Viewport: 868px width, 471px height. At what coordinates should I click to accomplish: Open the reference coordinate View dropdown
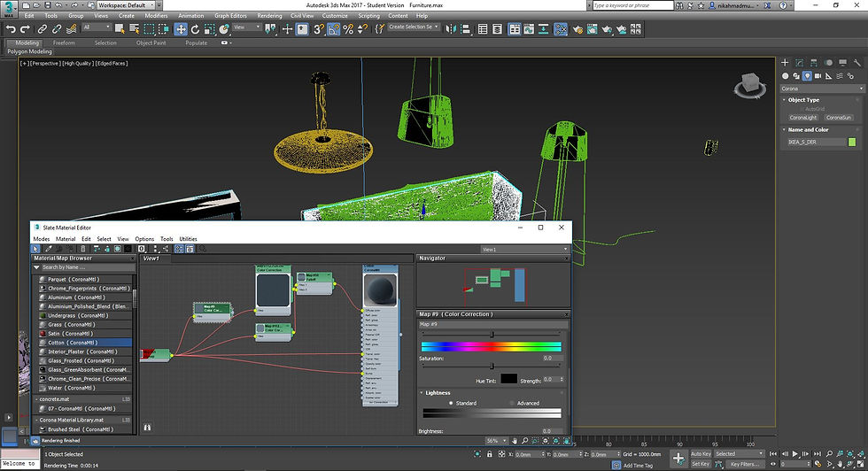click(x=246, y=27)
